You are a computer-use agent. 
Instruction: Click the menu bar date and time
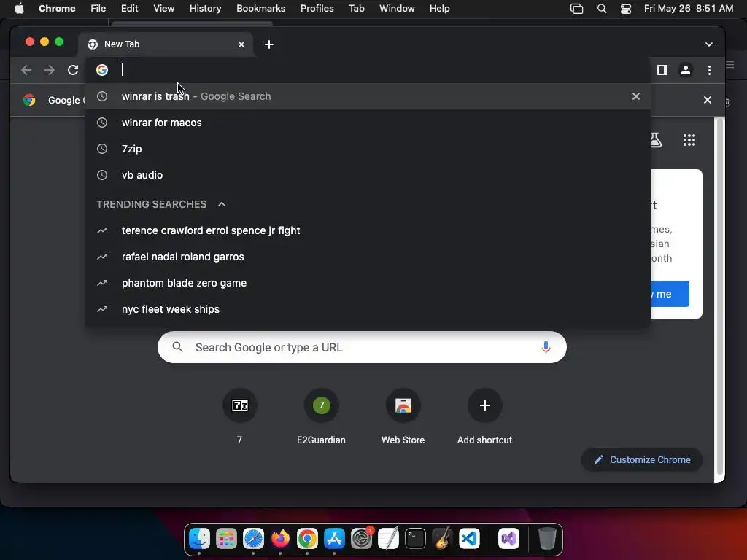[689, 8]
